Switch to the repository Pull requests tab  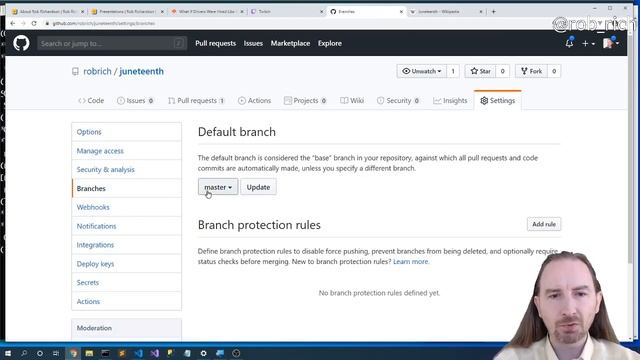(x=196, y=100)
